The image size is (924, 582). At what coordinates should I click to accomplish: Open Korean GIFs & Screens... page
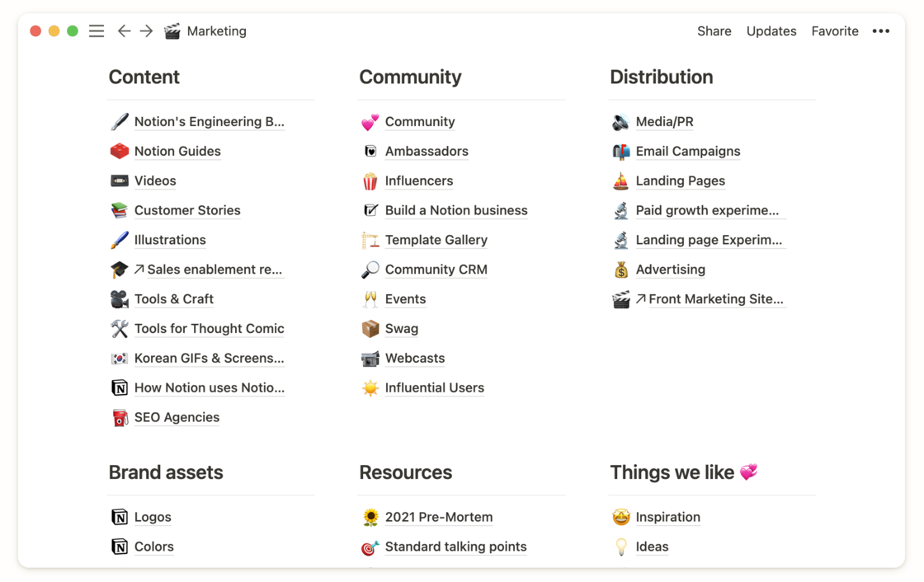(x=210, y=358)
